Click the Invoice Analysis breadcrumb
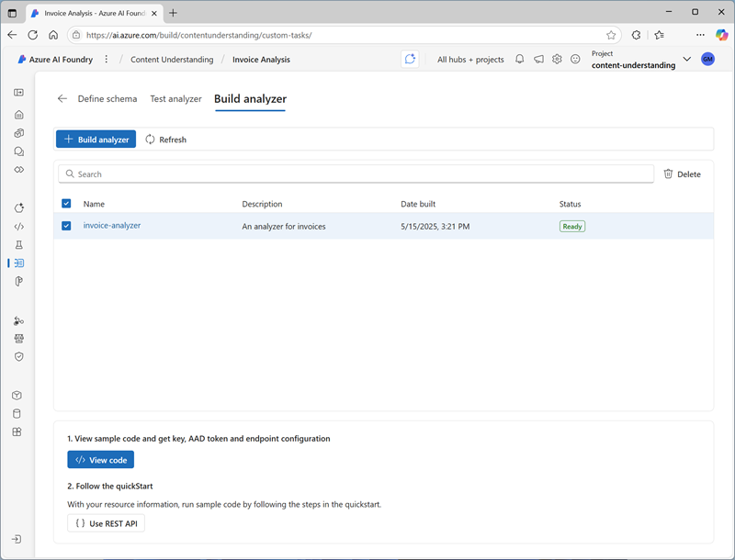The height and width of the screenshot is (560, 735). click(x=261, y=60)
